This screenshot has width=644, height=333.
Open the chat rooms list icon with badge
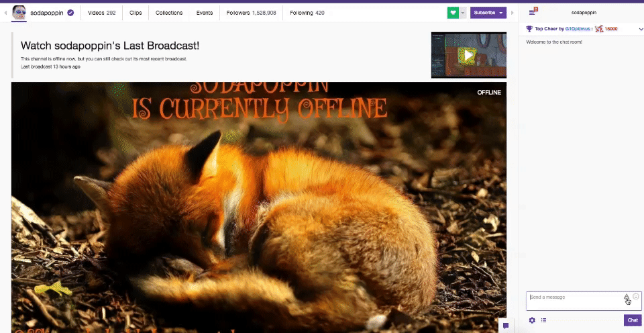coord(533,12)
